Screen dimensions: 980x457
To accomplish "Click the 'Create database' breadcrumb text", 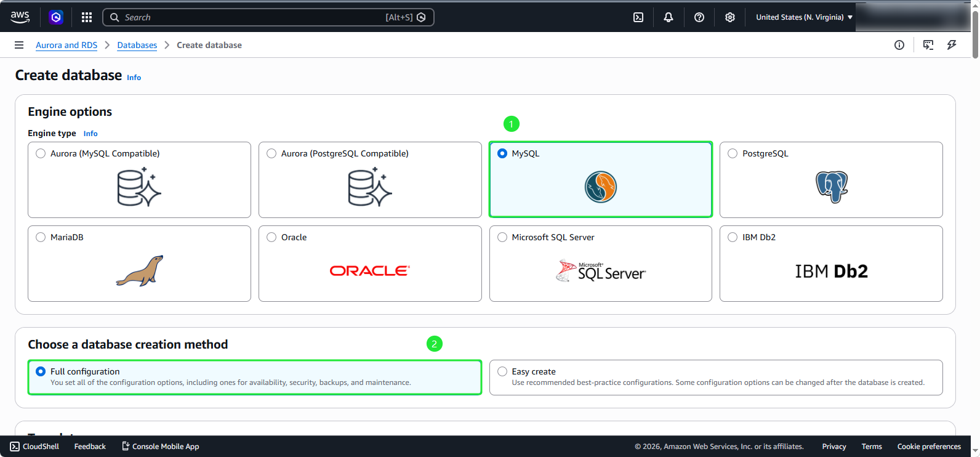I will [209, 45].
